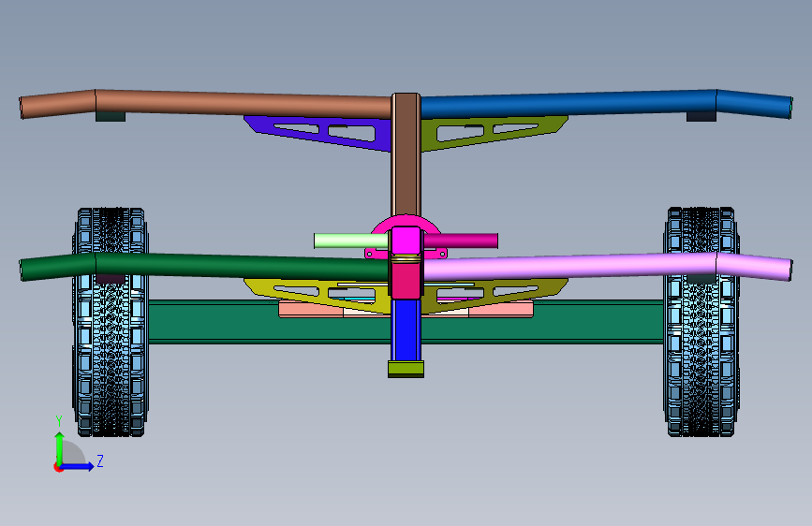Pick the lilac lower right tube
This screenshot has width=812, height=526.
(607, 266)
